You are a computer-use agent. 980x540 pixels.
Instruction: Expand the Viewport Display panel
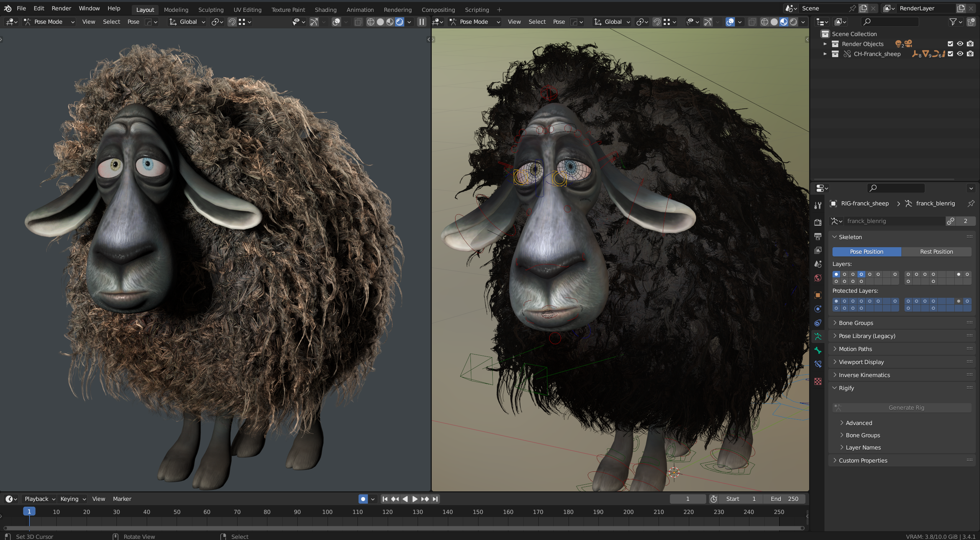pos(861,362)
